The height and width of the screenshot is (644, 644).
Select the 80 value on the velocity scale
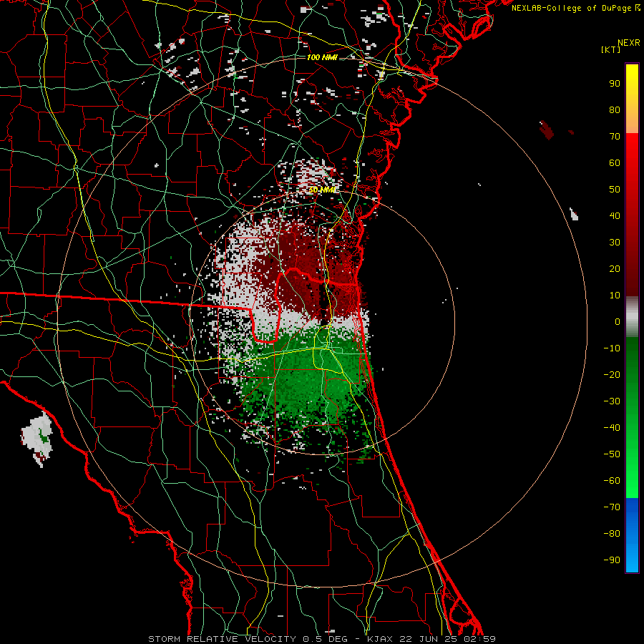point(615,109)
